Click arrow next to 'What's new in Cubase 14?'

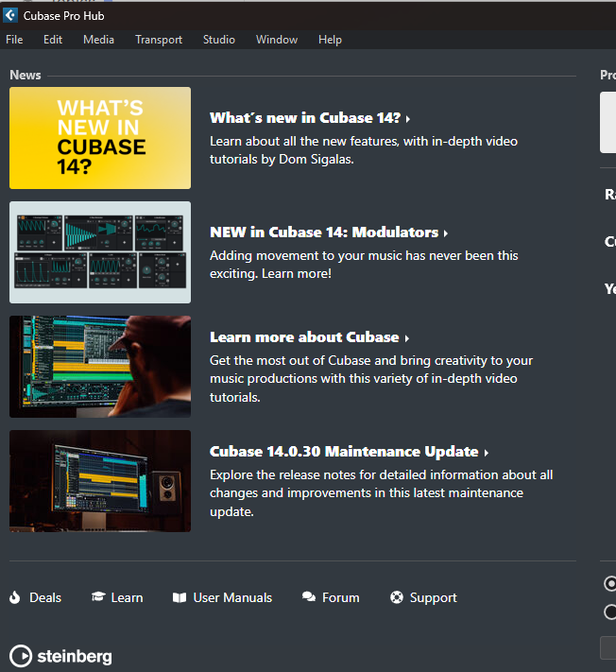(x=408, y=119)
